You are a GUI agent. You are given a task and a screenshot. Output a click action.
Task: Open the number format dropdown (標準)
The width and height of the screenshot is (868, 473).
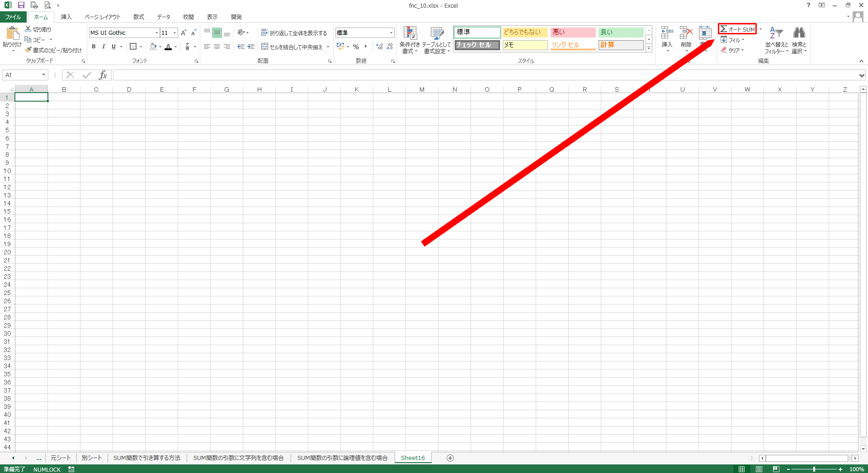click(x=391, y=33)
